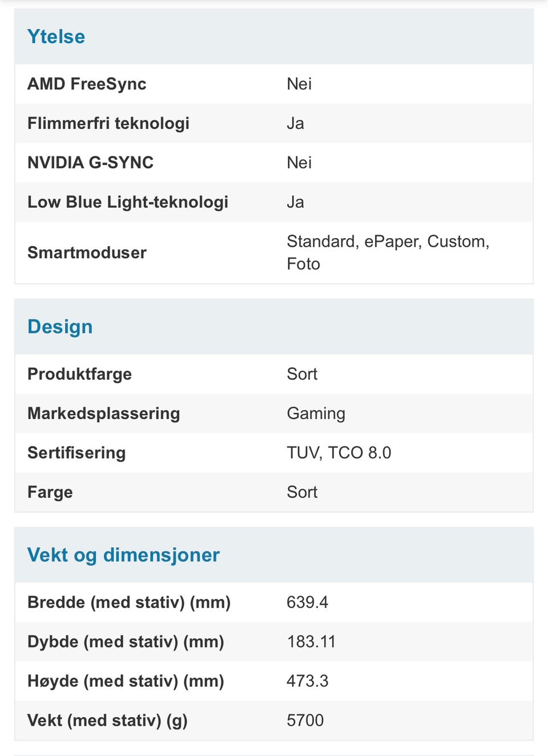Select the Høyde (med stativ) label

pyautogui.click(x=126, y=681)
